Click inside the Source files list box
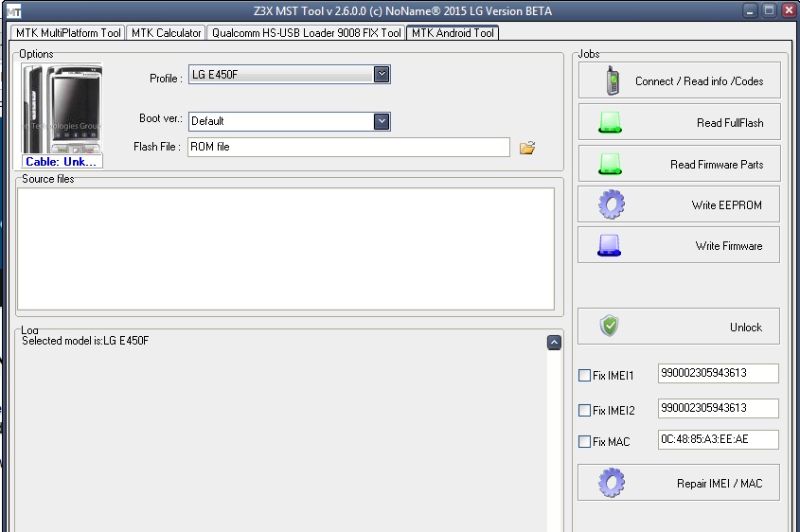The width and height of the screenshot is (800, 532). [x=286, y=249]
